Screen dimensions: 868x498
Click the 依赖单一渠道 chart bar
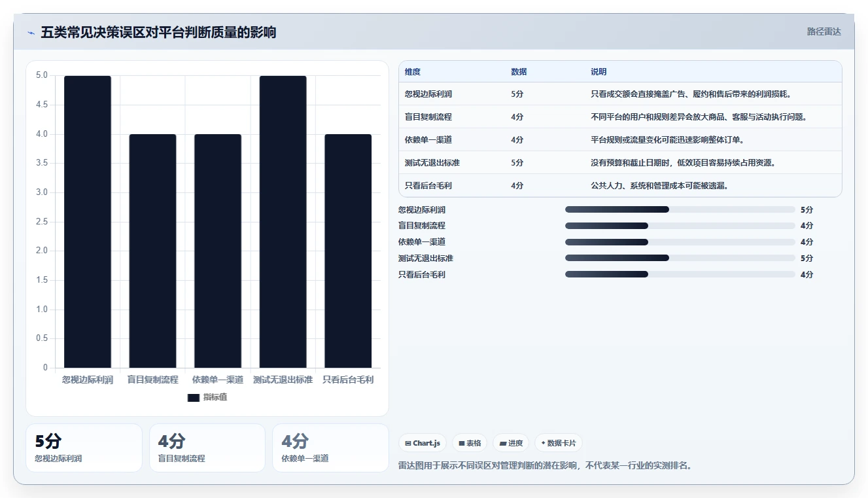[218, 251]
